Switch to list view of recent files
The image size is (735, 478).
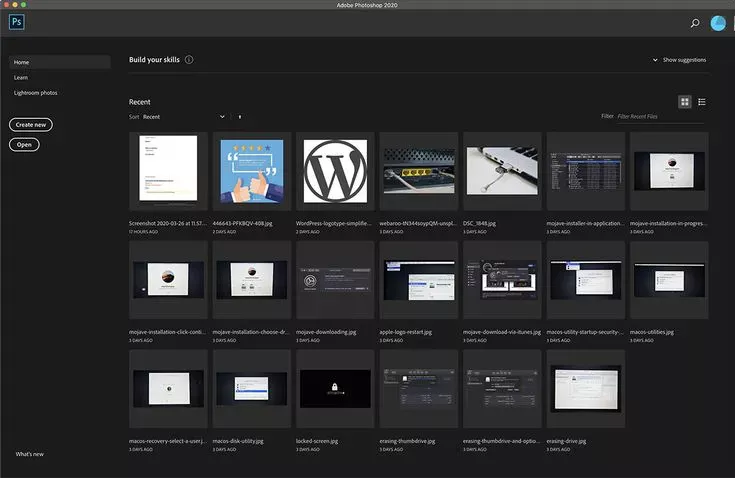point(702,102)
